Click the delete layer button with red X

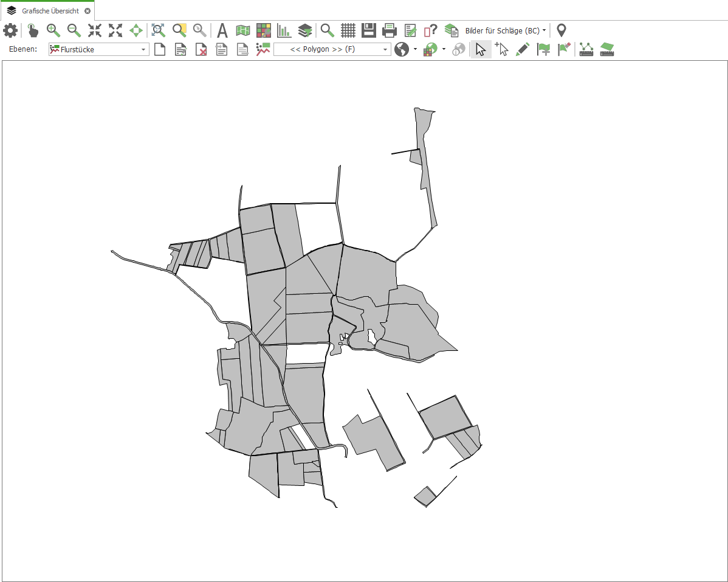click(x=201, y=50)
